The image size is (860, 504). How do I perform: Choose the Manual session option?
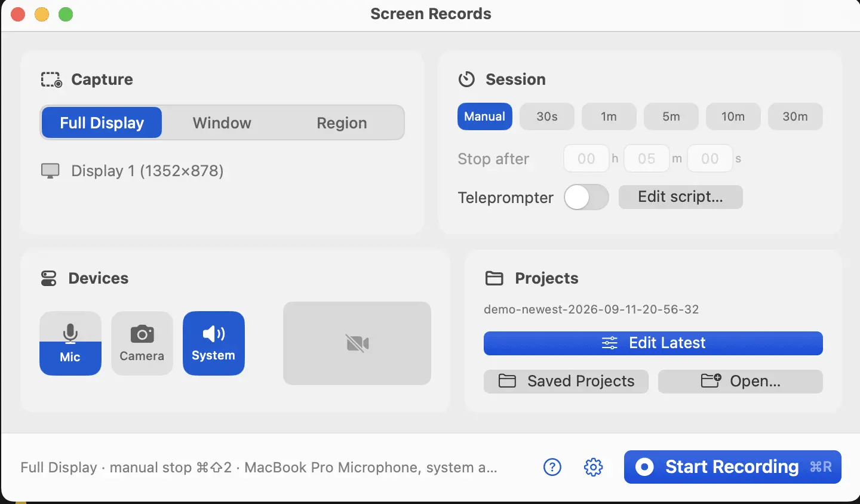485,116
